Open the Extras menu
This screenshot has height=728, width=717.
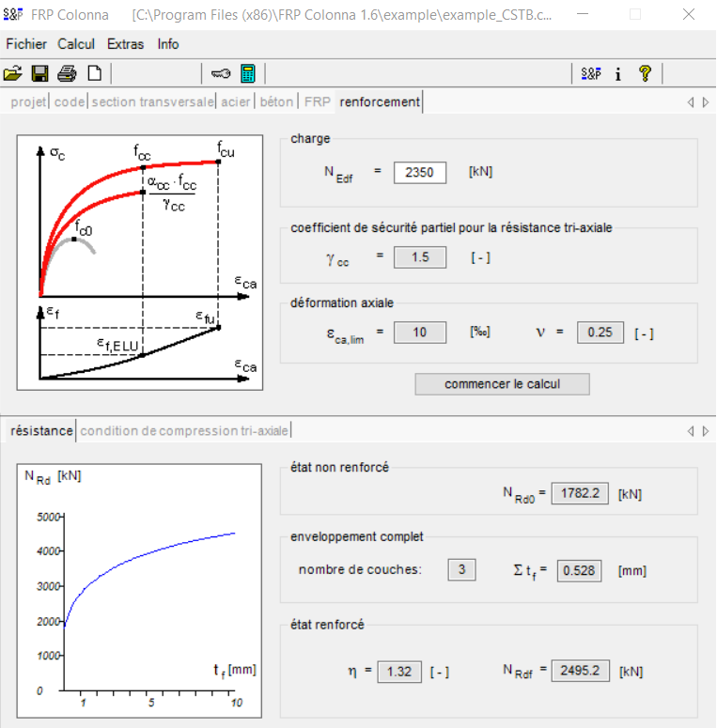point(126,44)
